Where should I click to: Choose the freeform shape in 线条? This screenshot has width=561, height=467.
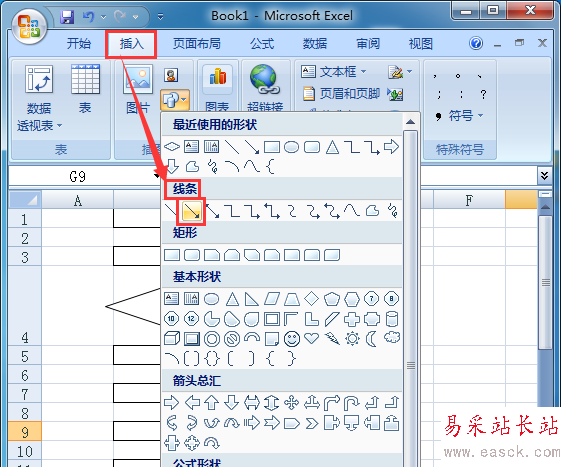tap(372, 211)
